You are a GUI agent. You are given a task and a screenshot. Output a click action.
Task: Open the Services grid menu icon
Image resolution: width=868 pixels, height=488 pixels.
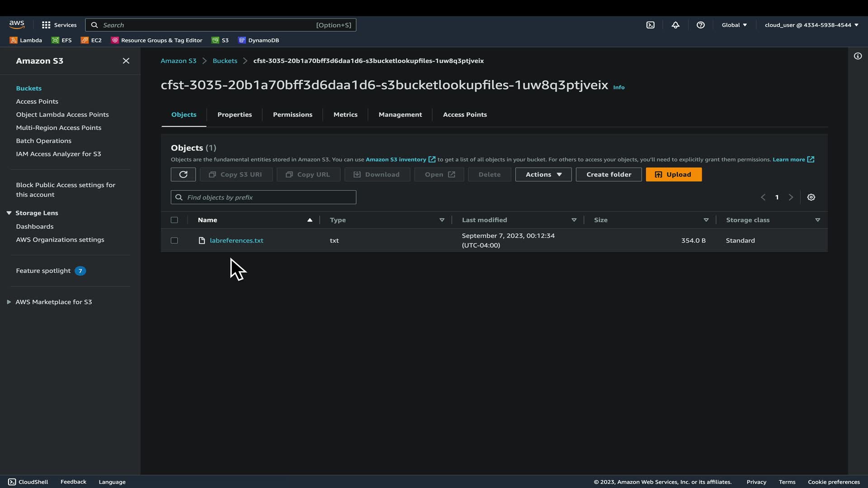[x=46, y=25]
